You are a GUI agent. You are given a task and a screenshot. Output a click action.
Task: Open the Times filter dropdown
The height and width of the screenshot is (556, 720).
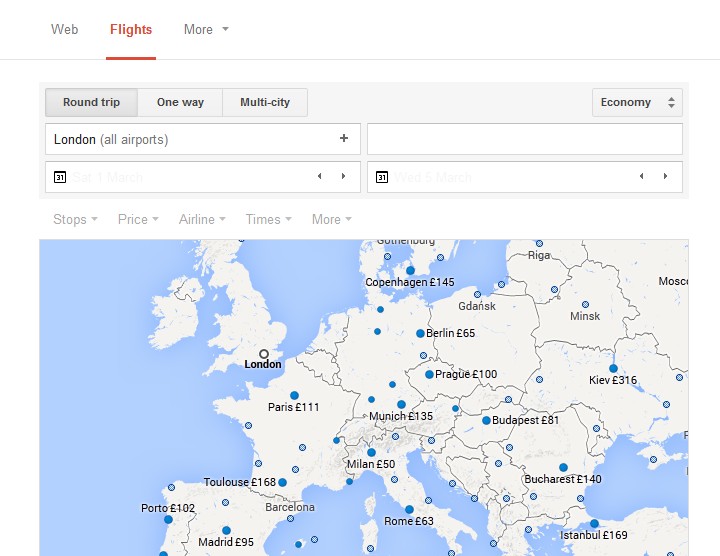coord(269,219)
